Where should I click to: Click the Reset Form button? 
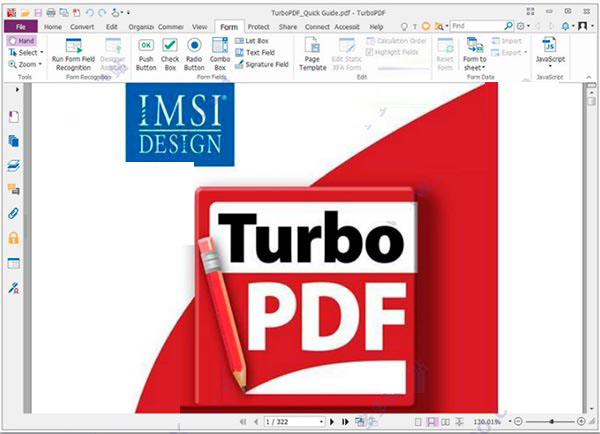(x=445, y=55)
